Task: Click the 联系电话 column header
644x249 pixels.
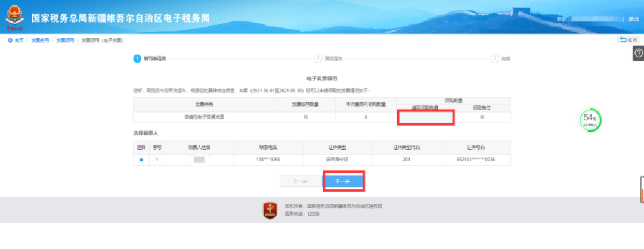Action: tap(268, 147)
